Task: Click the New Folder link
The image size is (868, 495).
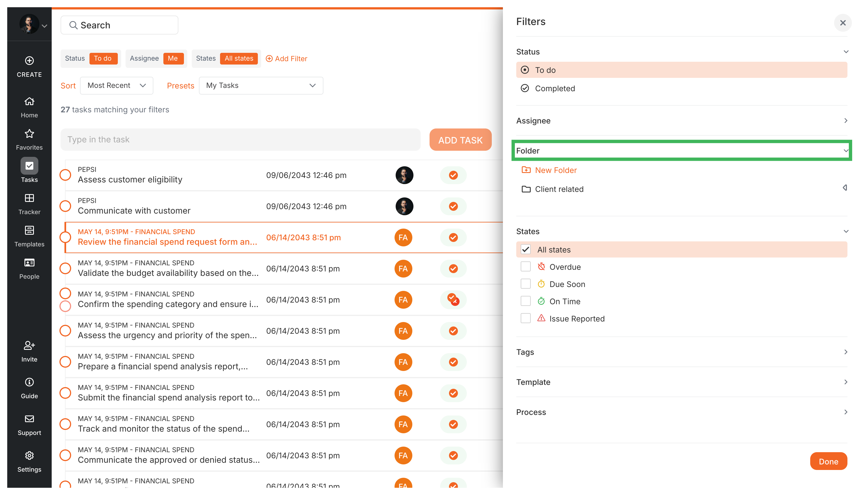Action: (x=556, y=170)
